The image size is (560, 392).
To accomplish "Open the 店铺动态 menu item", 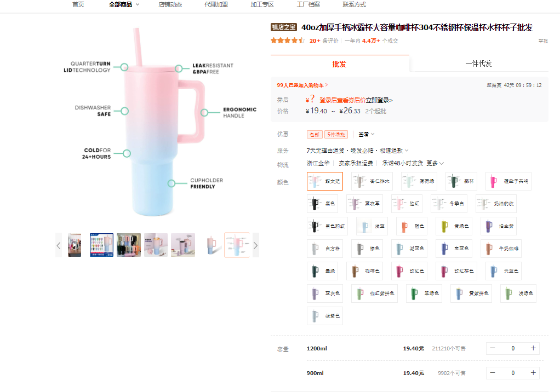I will tap(170, 4).
